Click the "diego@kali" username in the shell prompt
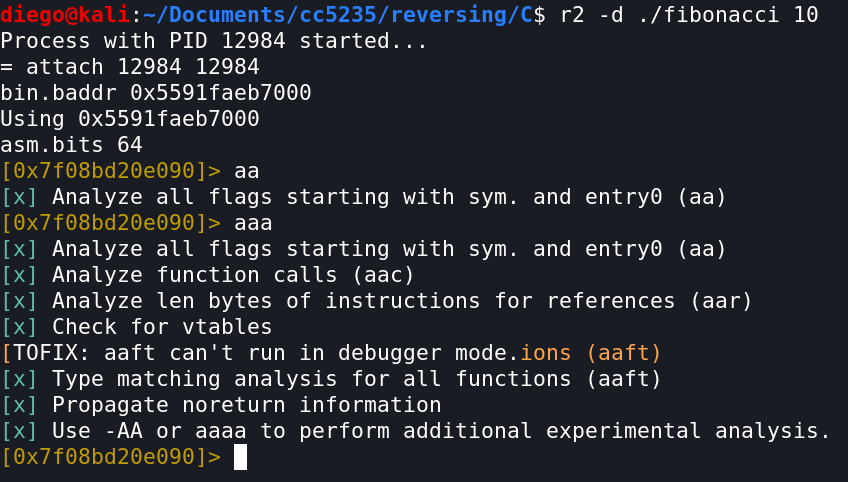The image size is (848, 482). pyautogui.click(x=65, y=15)
